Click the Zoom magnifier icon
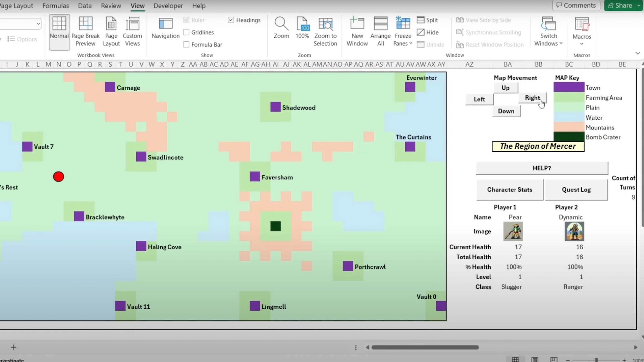The image size is (644, 362). click(x=281, y=24)
